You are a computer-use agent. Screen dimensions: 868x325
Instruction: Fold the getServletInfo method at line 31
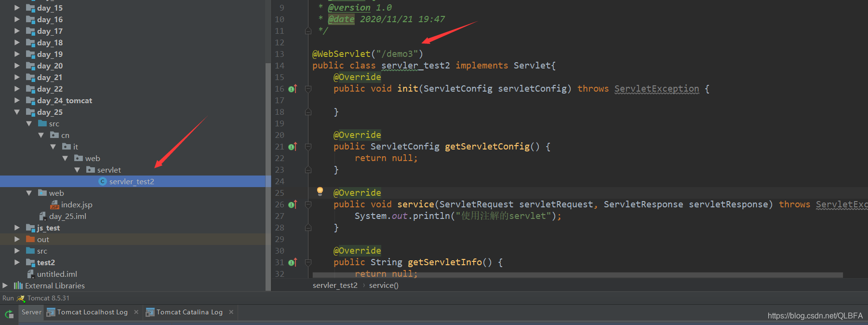(308, 262)
